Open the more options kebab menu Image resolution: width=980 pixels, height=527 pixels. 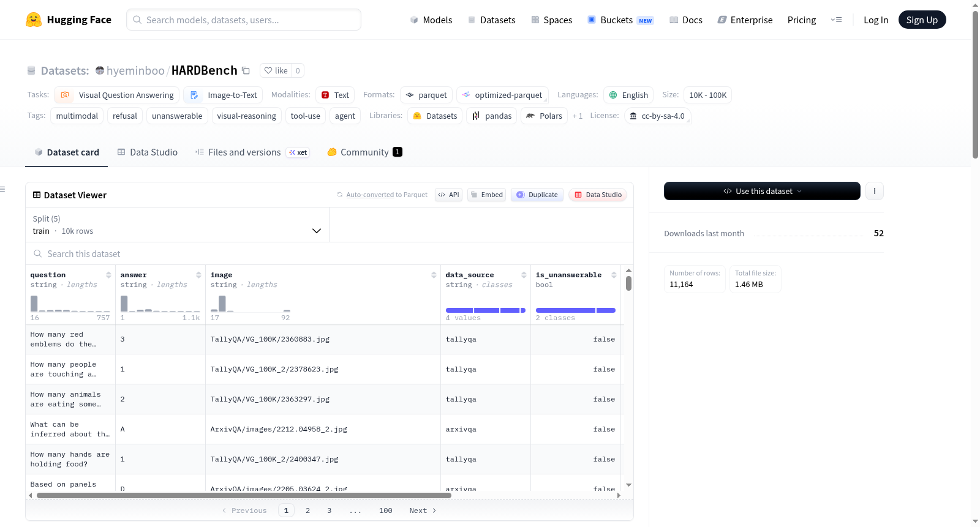tap(874, 191)
